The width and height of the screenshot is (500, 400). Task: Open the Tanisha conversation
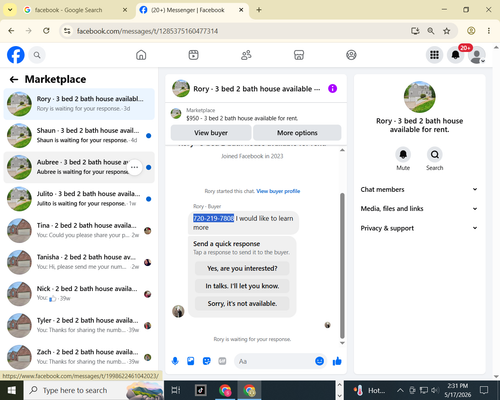pos(79,262)
